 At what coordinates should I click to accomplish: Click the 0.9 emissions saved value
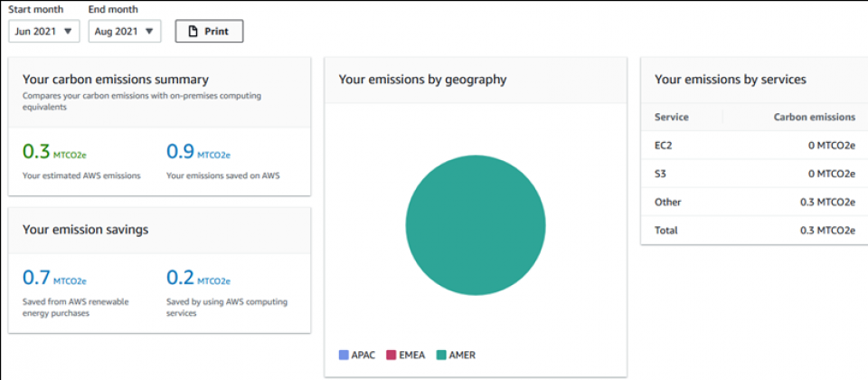(x=180, y=152)
